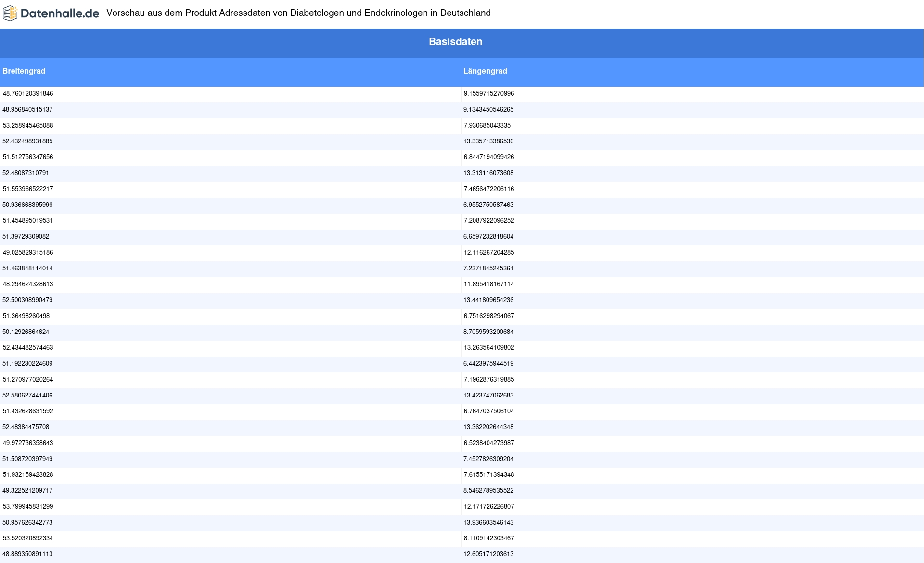Select longitude 7.2087922096252
Viewport: 924px width, 563px height.
click(x=488, y=221)
